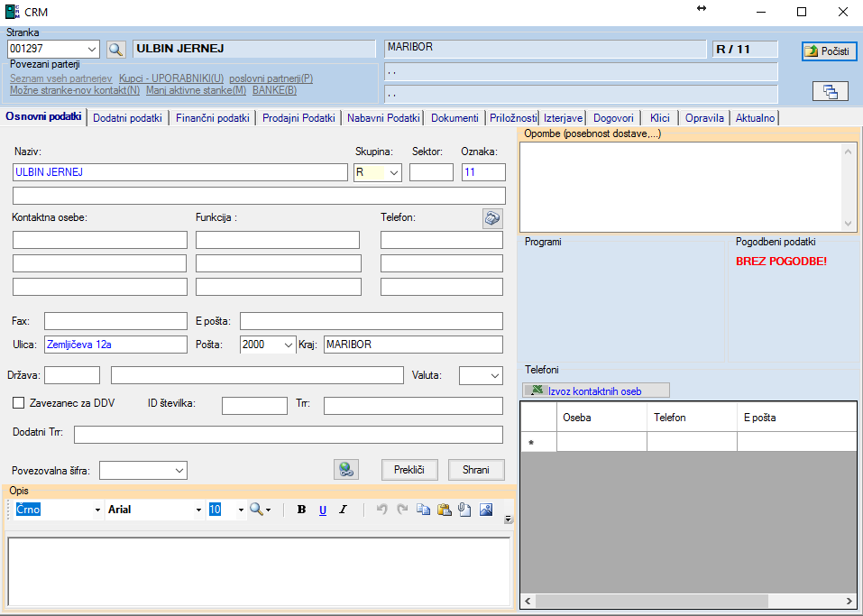Click the search magnifier next to customer code
The width and height of the screenshot is (863, 616).
[x=115, y=49]
